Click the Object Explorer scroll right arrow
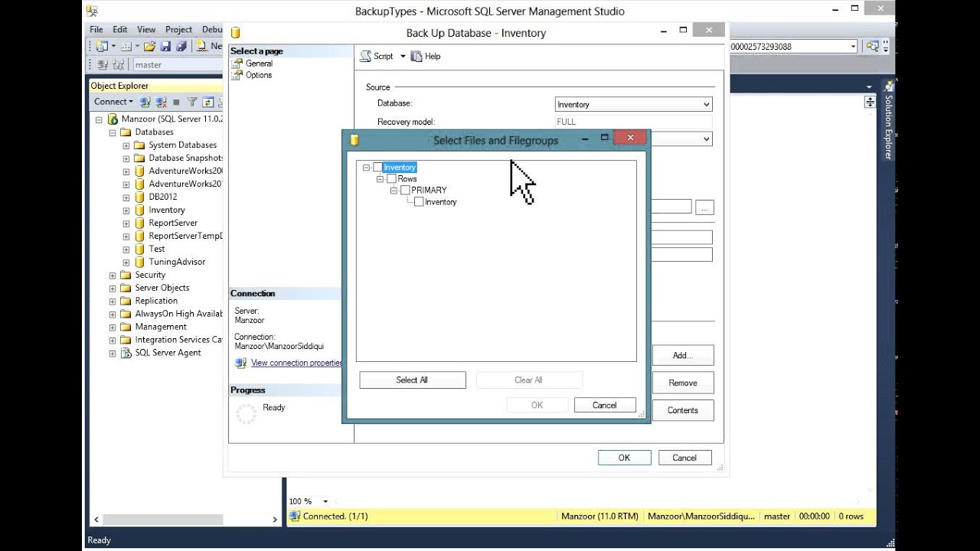Screen dimensions: 980x551 pos(275,520)
